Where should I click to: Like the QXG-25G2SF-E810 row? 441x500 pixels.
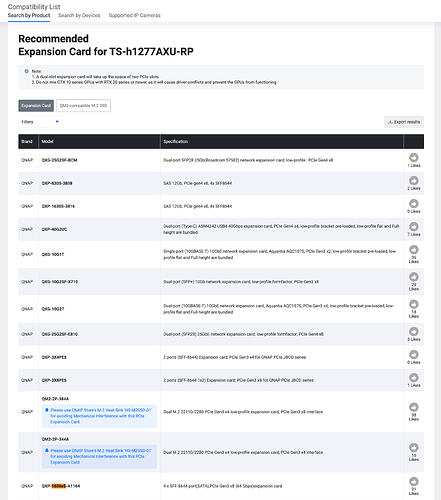414,331
